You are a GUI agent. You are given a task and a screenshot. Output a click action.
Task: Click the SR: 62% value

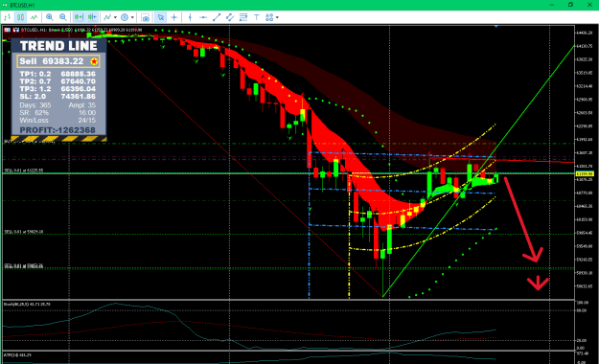(34, 113)
